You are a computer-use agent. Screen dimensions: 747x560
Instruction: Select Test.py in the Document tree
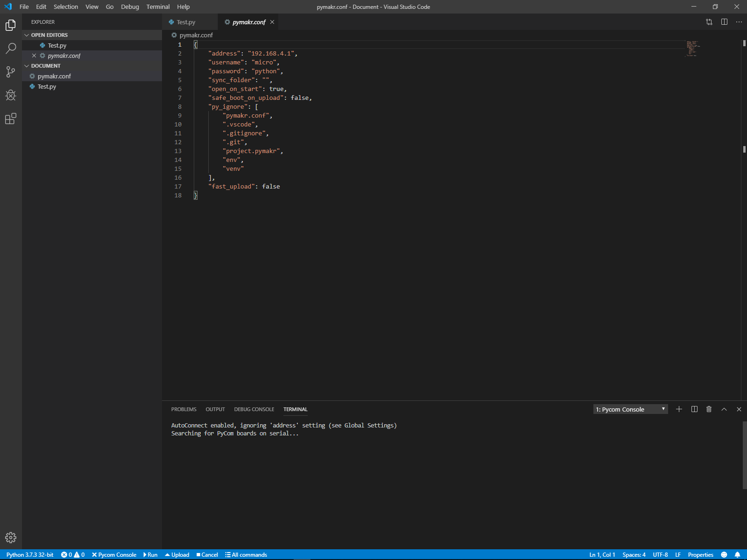[47, 86]
